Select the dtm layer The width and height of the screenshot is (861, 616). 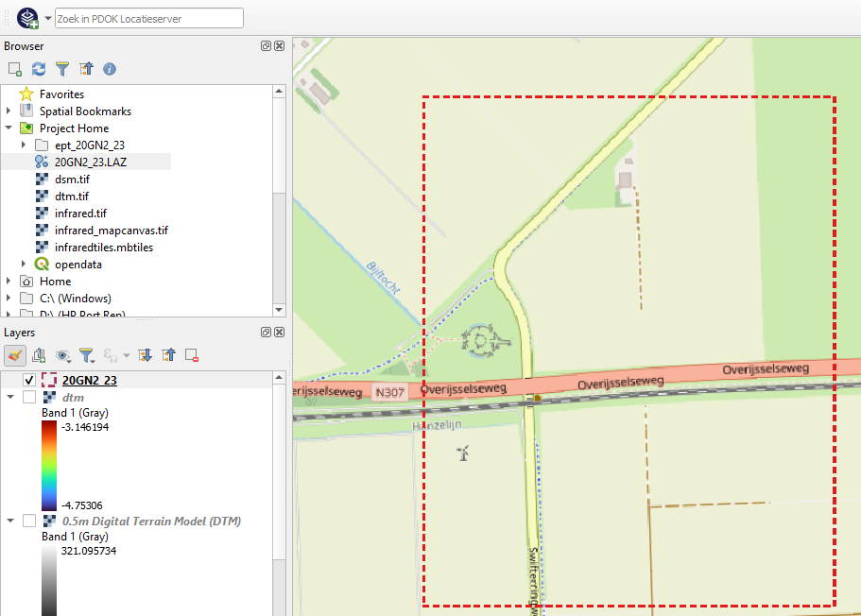[x=73, y=397]
